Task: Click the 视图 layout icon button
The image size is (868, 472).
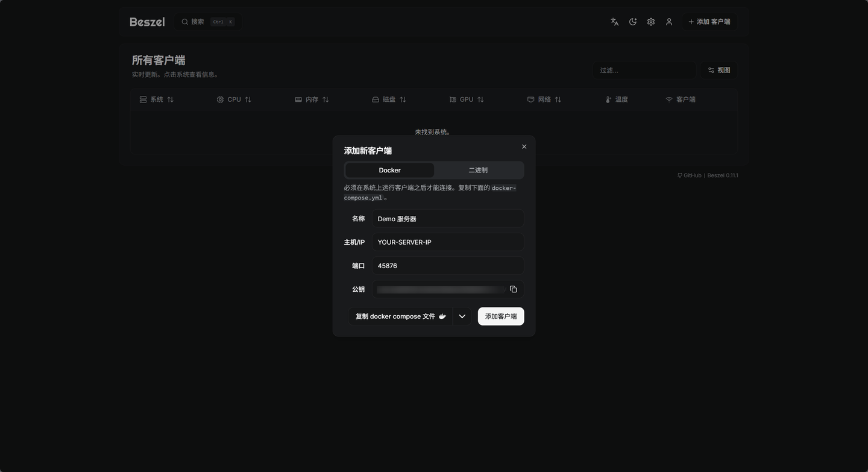Action: coord(718,70)
